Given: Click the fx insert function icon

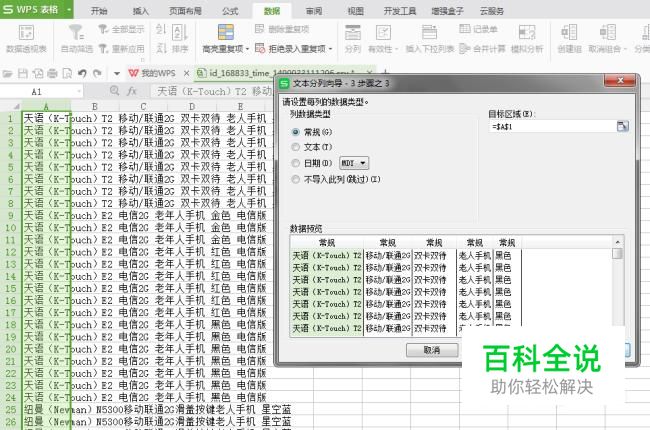Looking at the screenshot, I should point(131,91).
